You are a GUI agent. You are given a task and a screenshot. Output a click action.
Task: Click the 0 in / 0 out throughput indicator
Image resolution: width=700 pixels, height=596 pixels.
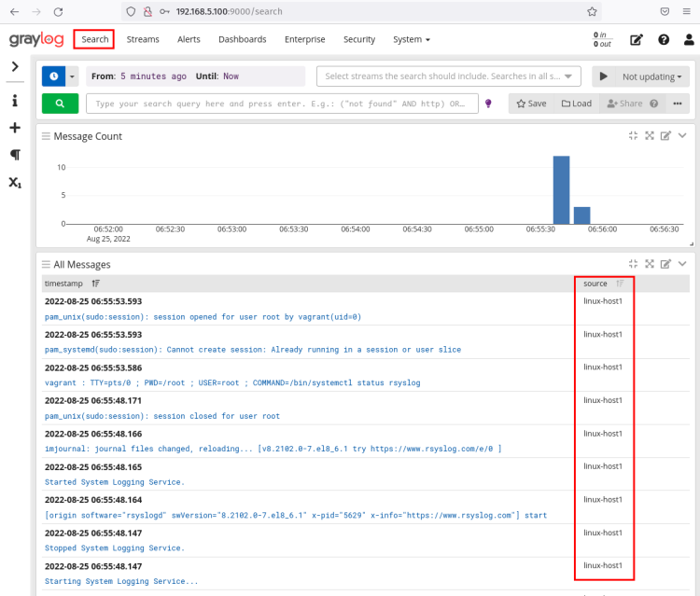pyautogui.click(x=602, y=39)
